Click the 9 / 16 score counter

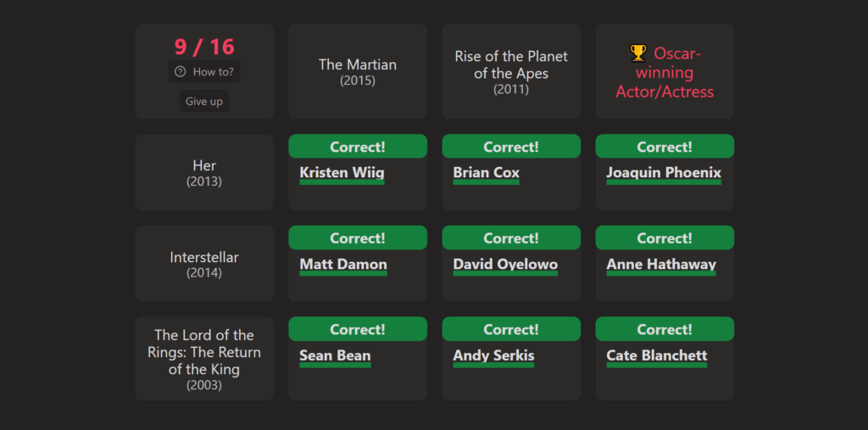[204, 47]
